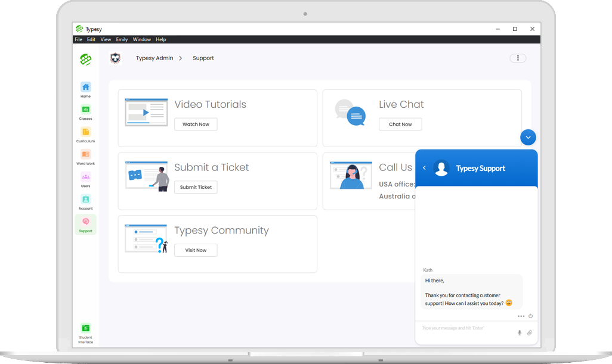This screenshot has width=612, height=364.
Task: Open Curriculum from the sidebar
Action: point(85,135)
